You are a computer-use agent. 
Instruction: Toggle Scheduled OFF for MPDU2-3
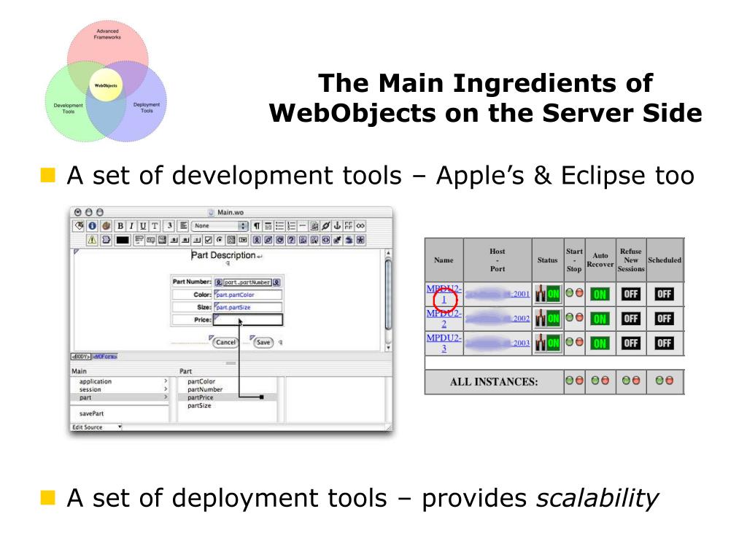[x=664, y=343]
